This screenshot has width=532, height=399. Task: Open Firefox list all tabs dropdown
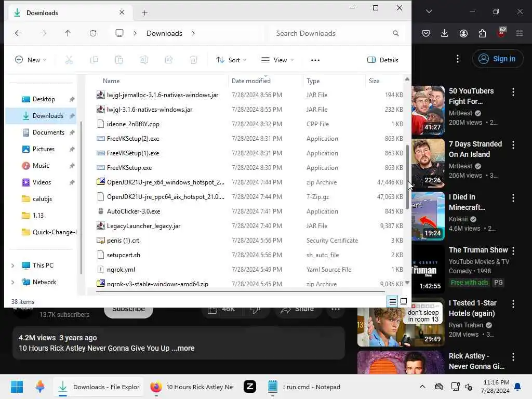click(x=429, y=11)
